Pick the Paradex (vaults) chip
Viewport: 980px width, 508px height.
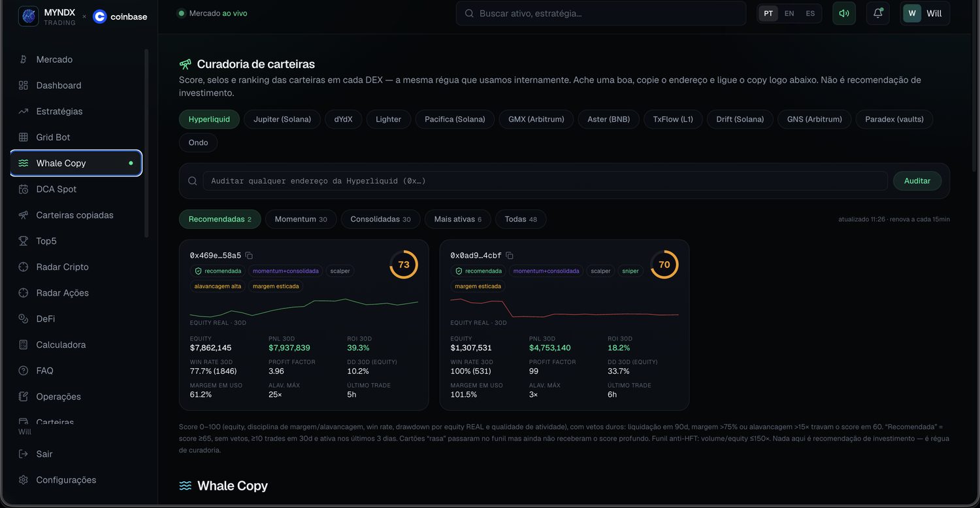click(894, 119)
